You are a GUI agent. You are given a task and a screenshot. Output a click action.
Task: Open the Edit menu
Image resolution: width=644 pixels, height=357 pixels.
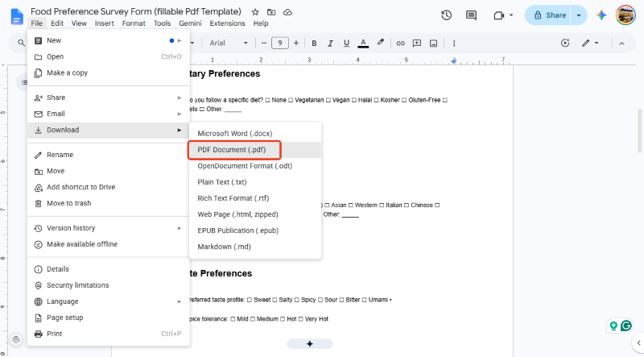click(57, 23)
